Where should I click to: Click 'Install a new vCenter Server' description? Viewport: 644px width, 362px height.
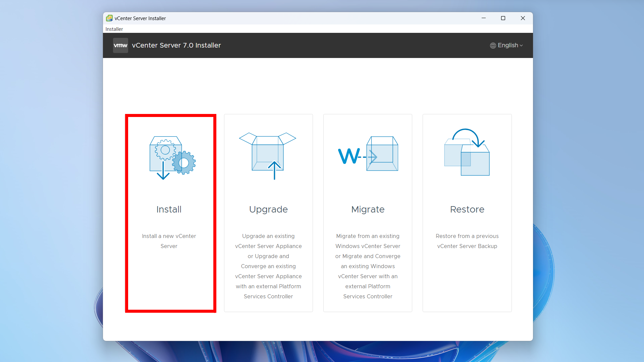point(169,241)
